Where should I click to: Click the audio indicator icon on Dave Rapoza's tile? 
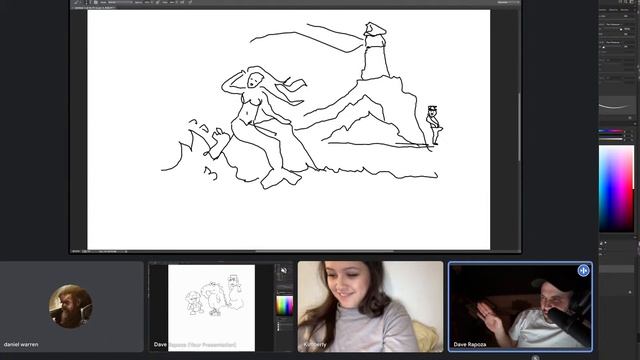(x=583, y=270)
